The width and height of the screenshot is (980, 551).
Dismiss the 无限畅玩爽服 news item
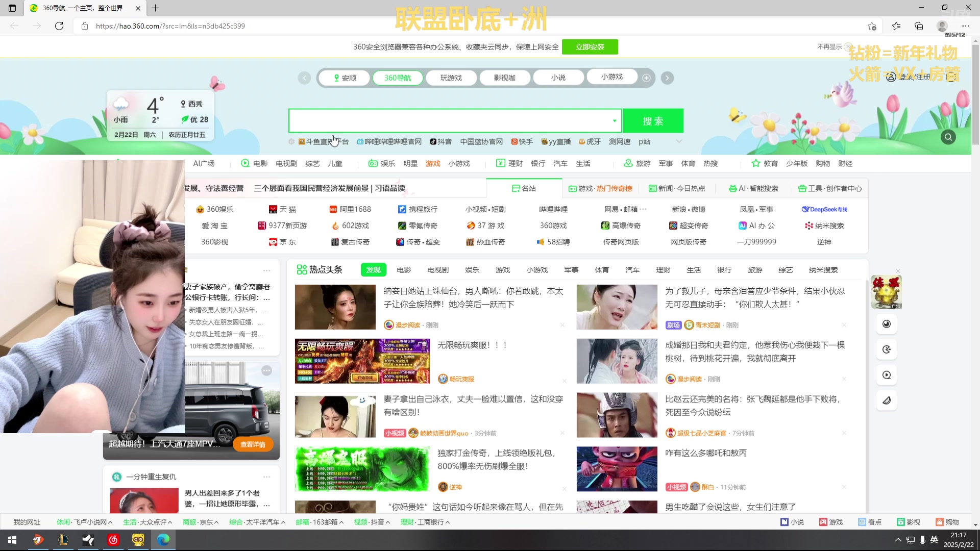(x=565, y=381)
